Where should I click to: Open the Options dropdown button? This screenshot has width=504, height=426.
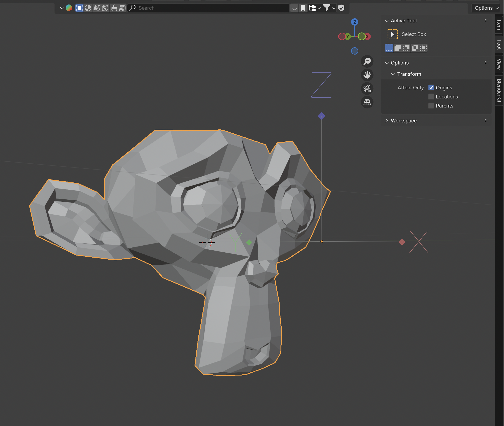point(486,8)
